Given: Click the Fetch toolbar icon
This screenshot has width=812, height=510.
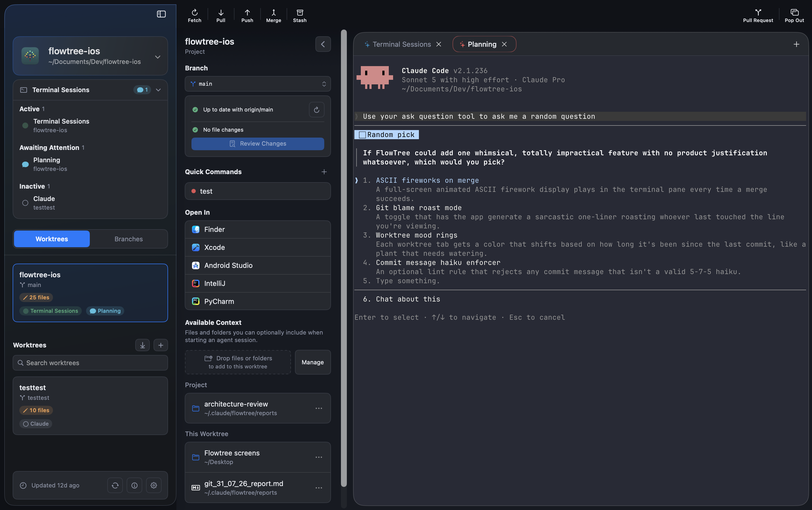Looking at the screenshot, I should [x=194, y=16].
